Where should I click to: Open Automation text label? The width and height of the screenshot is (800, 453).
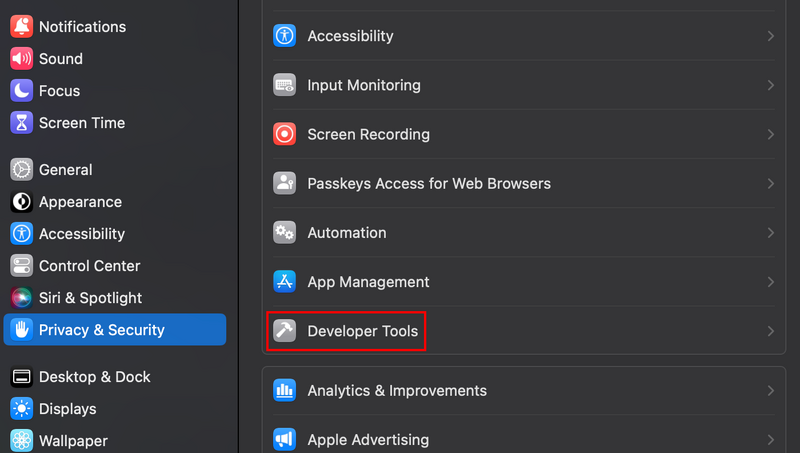click(x=346, y=233)
